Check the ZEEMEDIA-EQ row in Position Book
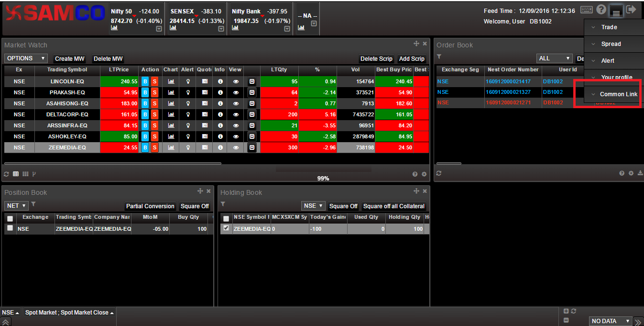This screenshot has height=326, width=644. (x=10, y=228)
